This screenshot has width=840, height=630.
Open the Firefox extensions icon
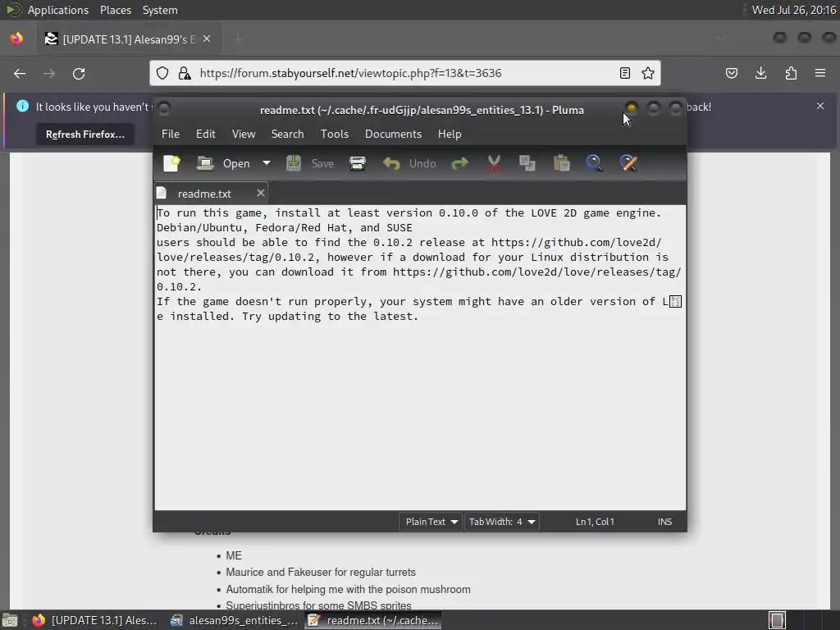pos(791,73)
